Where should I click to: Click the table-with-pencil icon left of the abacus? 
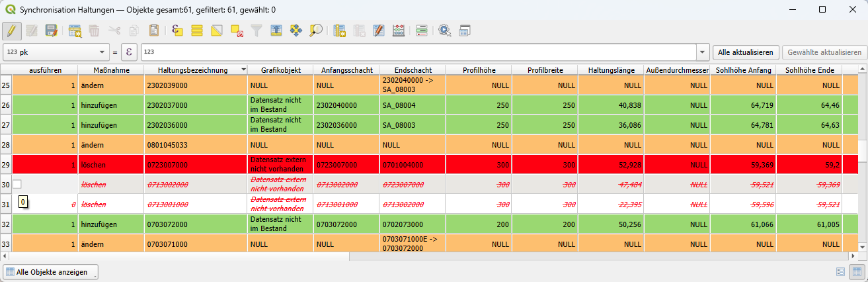click(x=379, y=30)
